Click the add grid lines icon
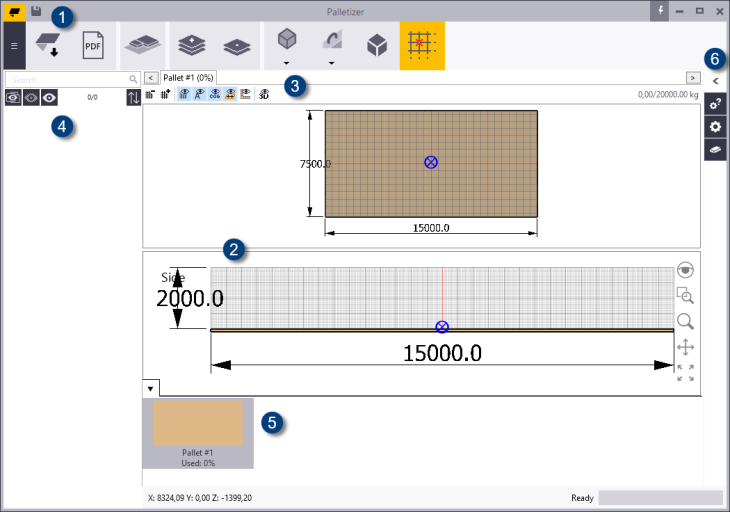 165,94
